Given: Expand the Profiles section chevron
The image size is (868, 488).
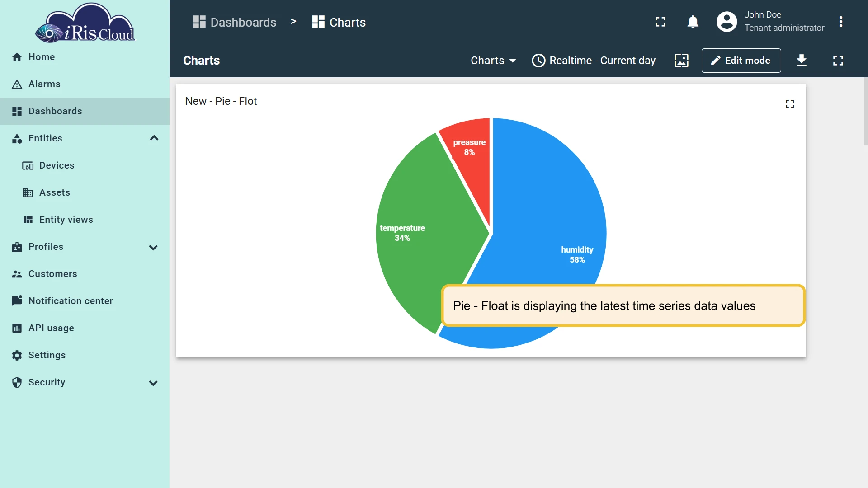Looking at the screenshot, I should pos(153,247).
